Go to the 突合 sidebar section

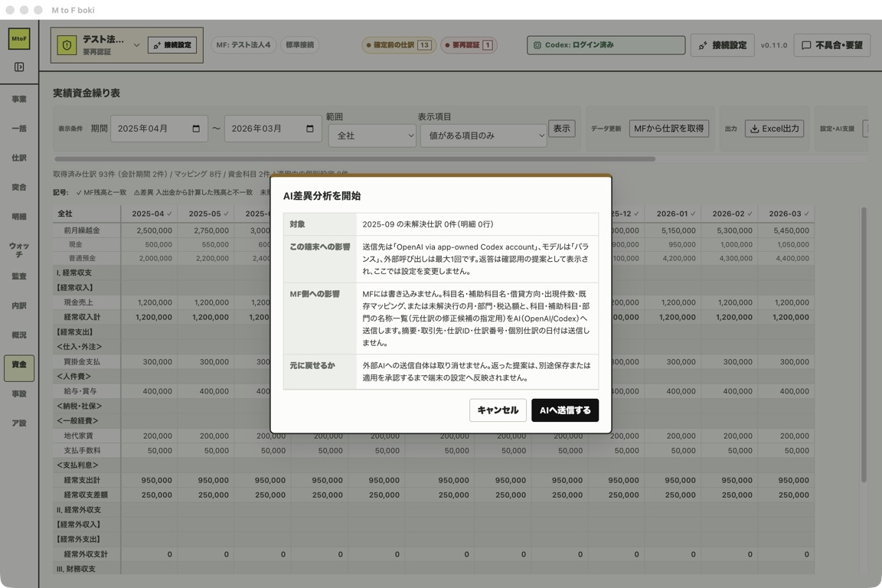(x=19, y=187)
